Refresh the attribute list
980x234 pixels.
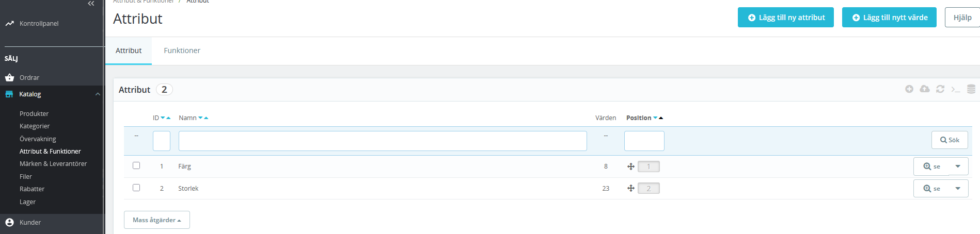(940, 89)
